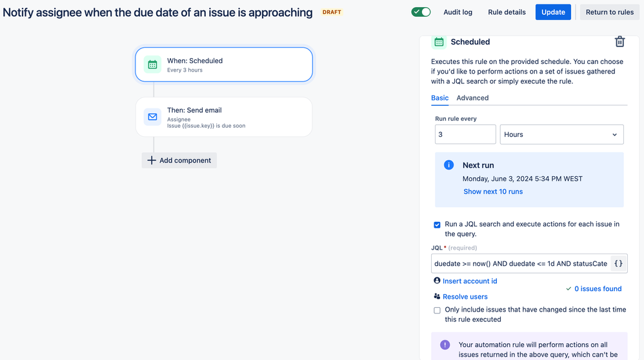644x360 pixels.
Task: Check Only include issues that have changed
Action: click(437, 310)
